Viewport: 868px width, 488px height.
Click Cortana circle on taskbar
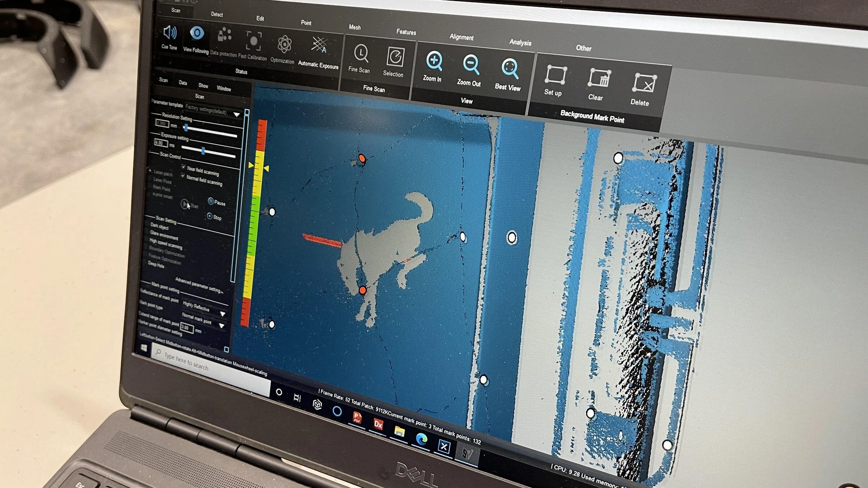click(x=279, y=392)
